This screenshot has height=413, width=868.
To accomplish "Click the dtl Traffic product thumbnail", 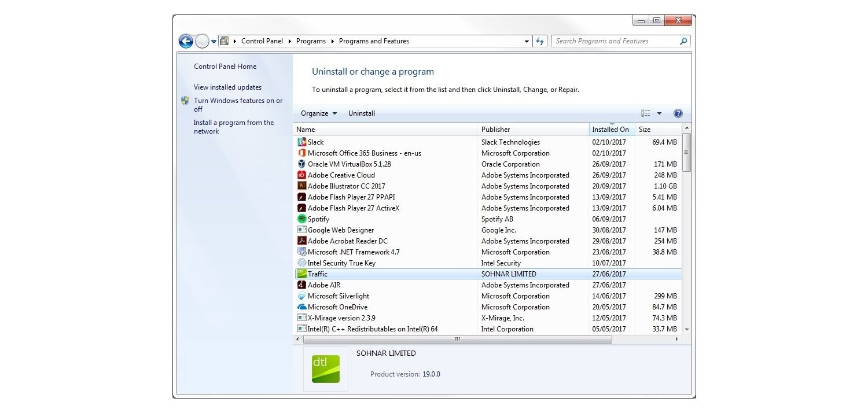I will (325, 368).
